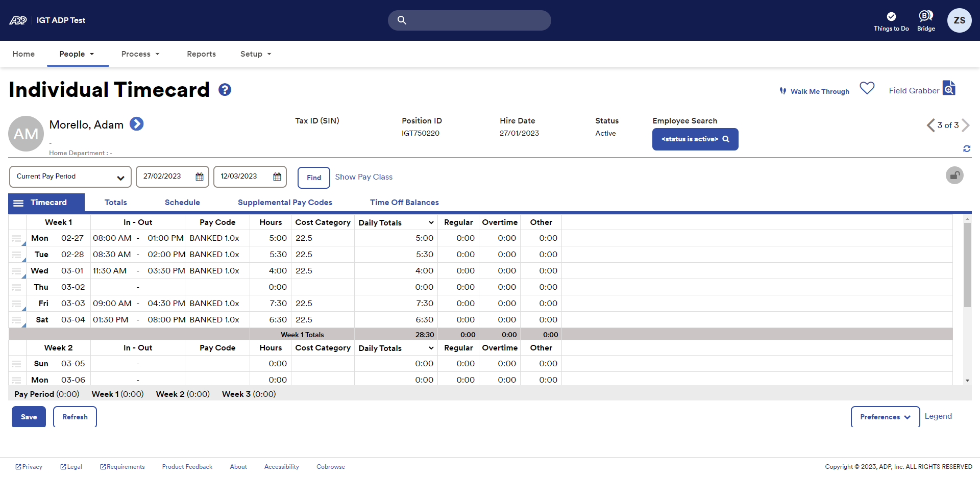Click the Show Pay Class link
Viewport: 980px width, 478px height.
click(363, 177)
